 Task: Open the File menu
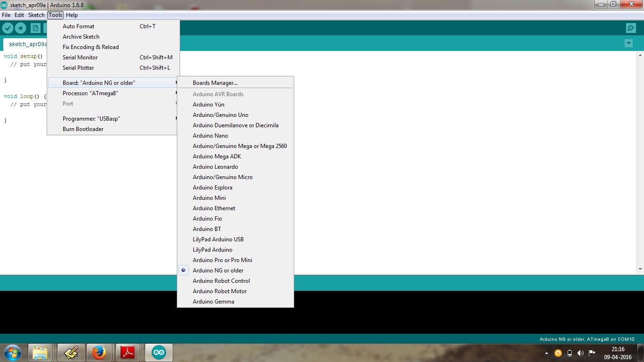(x=6, y=15)
